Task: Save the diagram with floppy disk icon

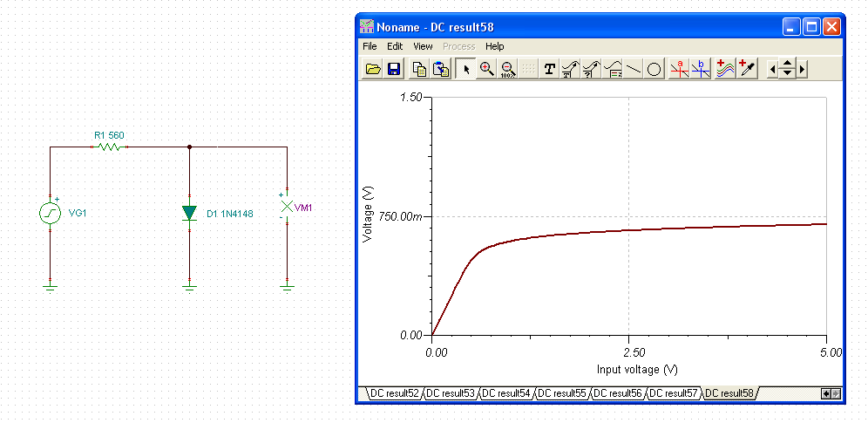Action: pos(394,69)
